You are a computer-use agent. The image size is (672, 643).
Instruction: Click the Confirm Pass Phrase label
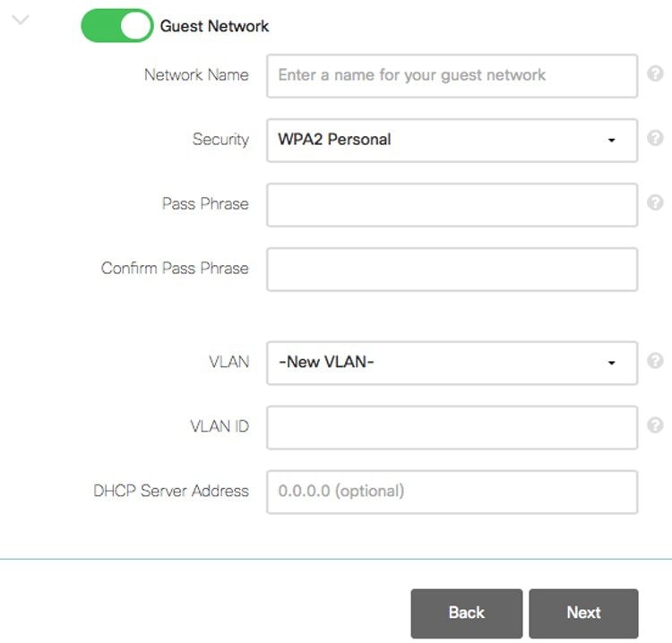175,268
